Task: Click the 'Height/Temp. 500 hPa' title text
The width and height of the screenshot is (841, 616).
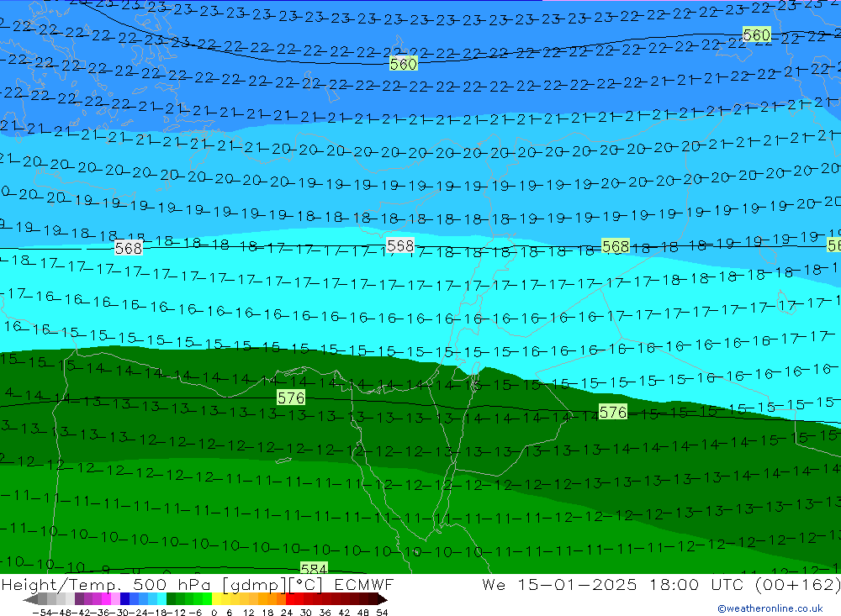Action: pos(107,584)
